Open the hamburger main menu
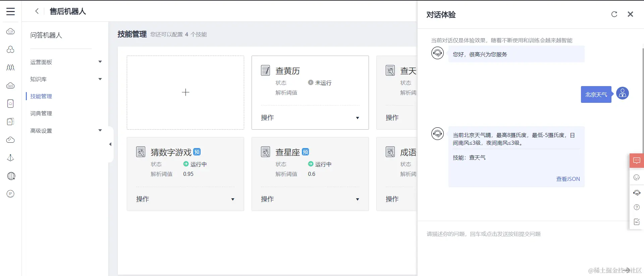The image size is (644, 276). [x=11, y=11]
